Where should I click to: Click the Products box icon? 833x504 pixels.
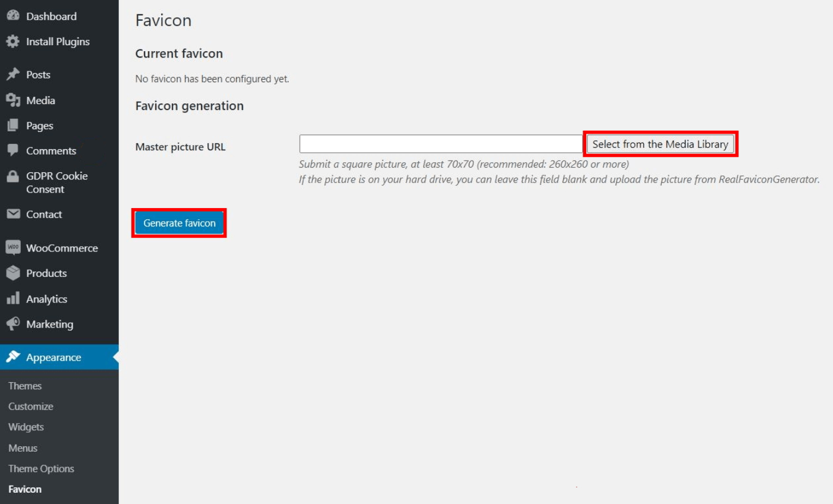(x=13, y=273)
